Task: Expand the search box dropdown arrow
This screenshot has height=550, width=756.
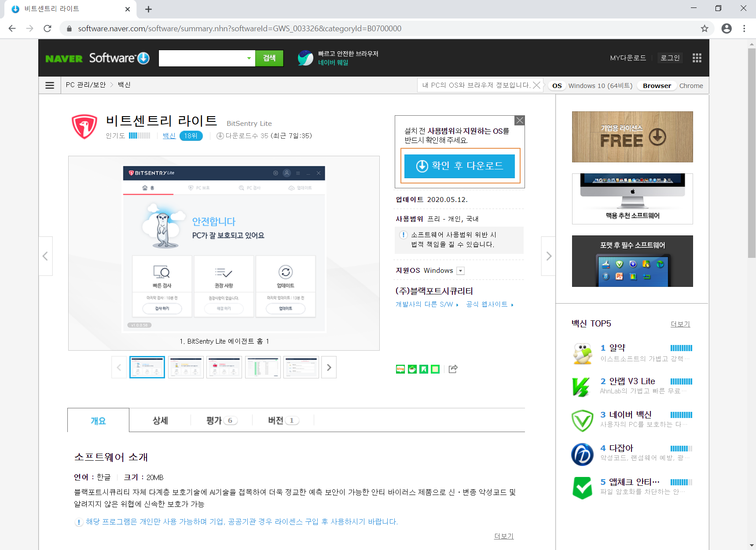Action: click(249, 58)
